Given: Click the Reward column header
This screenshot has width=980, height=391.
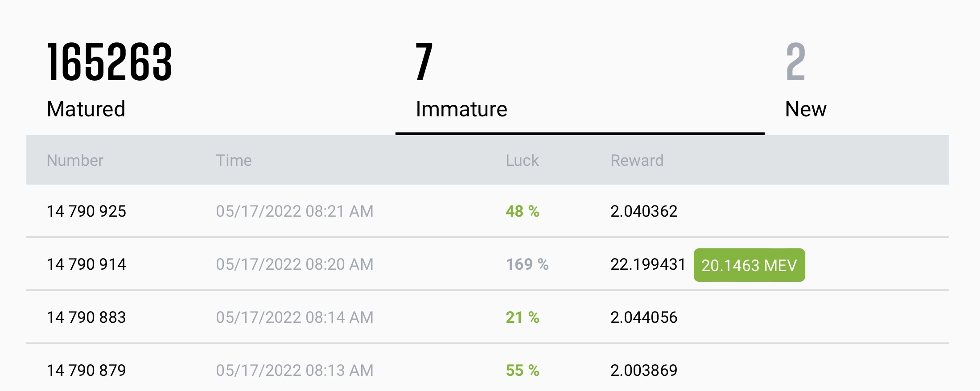Looking at the screenshot, I should [637, 161].
